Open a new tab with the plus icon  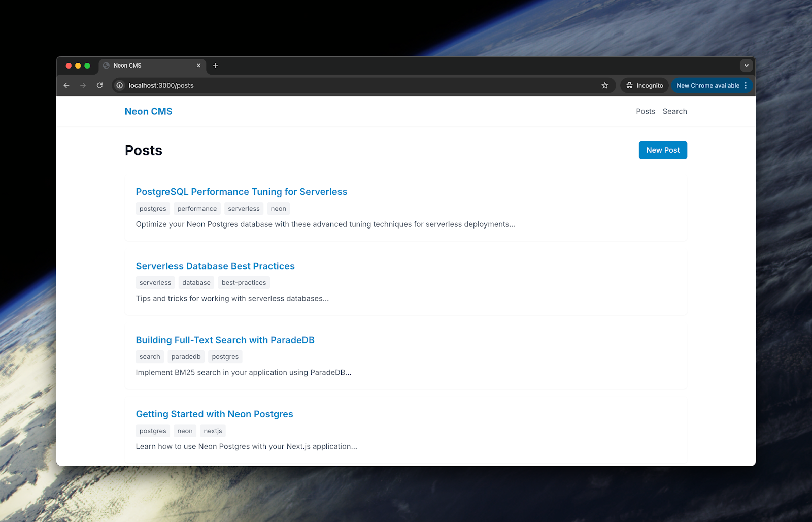(215, 66)
